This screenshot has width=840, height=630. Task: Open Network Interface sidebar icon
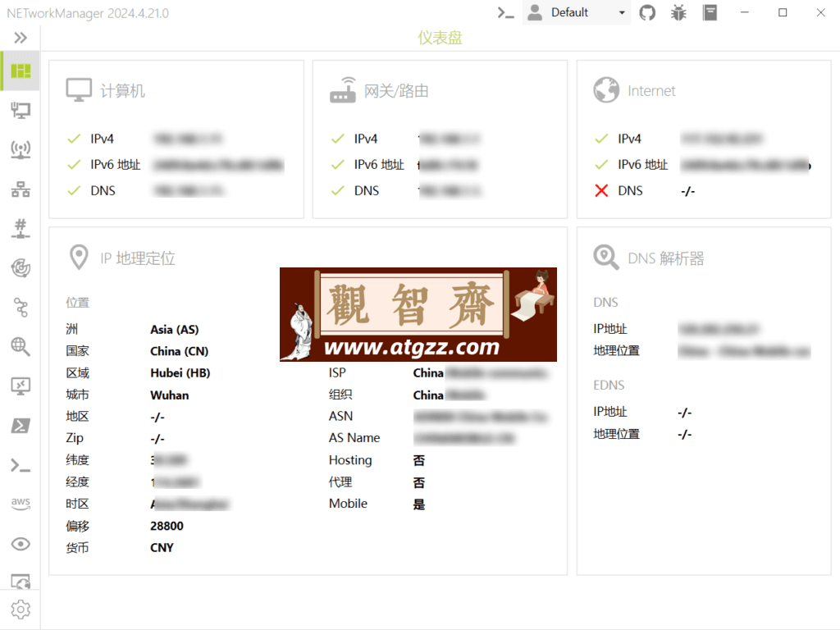tap(21, 111)
